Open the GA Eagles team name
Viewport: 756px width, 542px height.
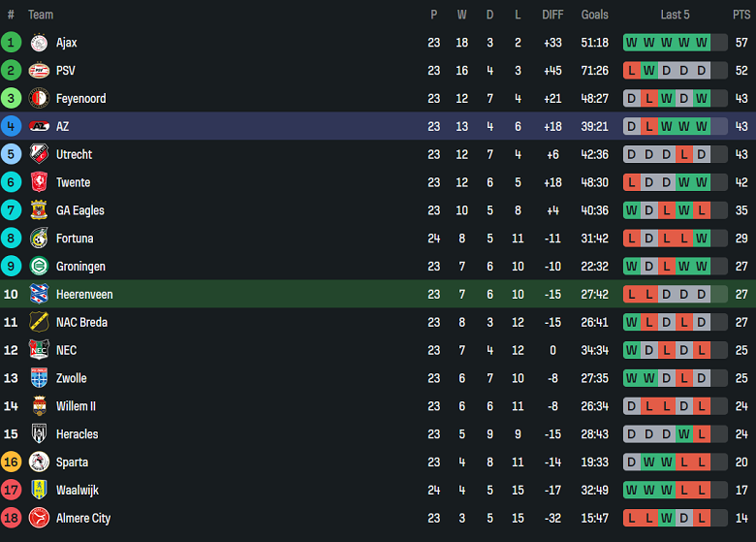[80, 210]
